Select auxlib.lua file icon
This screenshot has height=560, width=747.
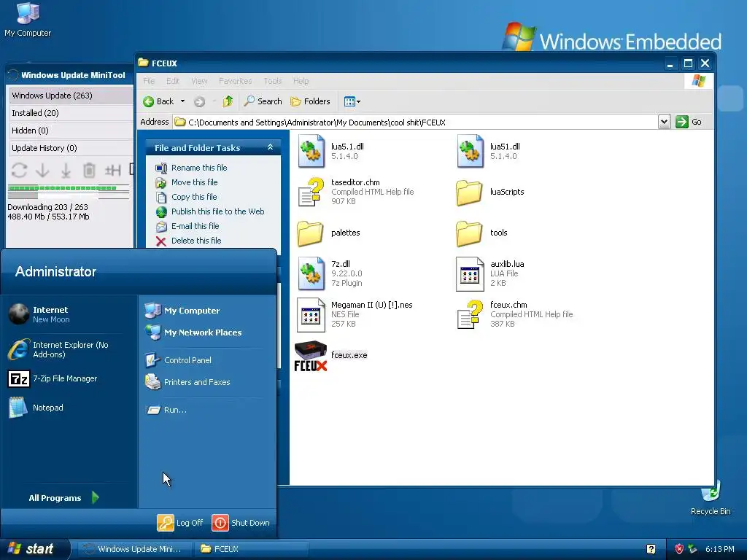click(x=470, y=274)
